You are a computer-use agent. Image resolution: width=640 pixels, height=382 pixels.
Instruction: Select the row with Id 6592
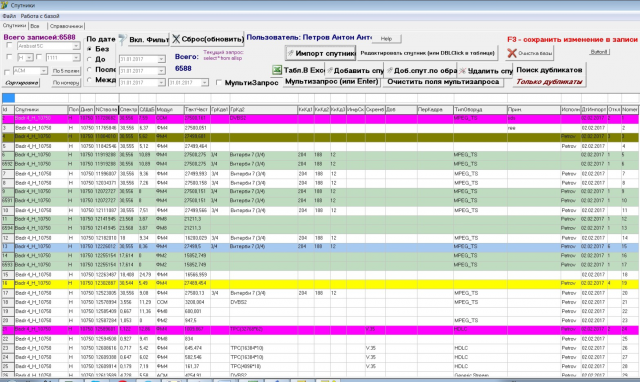(320, 164)
